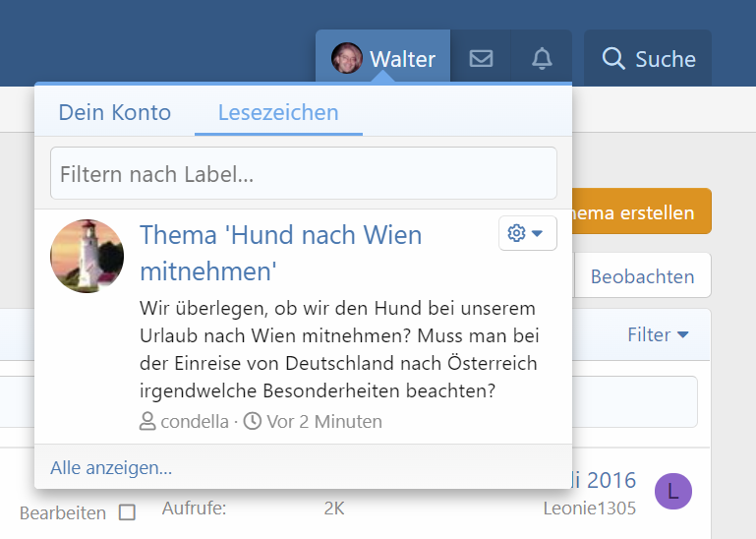This screenshot has width=756, height=539.
Task: Open the bookmark gear options dropdown
Action: (x=528, y=233)
